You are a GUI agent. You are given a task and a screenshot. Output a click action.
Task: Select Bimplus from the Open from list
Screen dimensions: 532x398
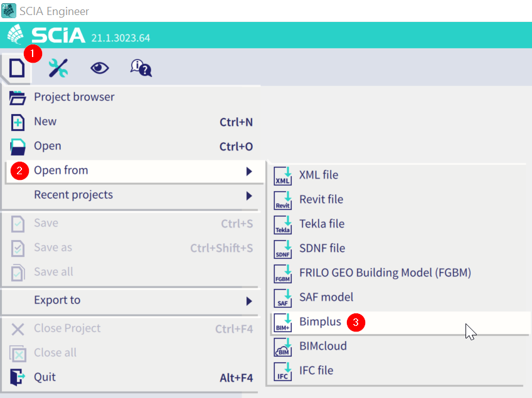tap(320, 322)
